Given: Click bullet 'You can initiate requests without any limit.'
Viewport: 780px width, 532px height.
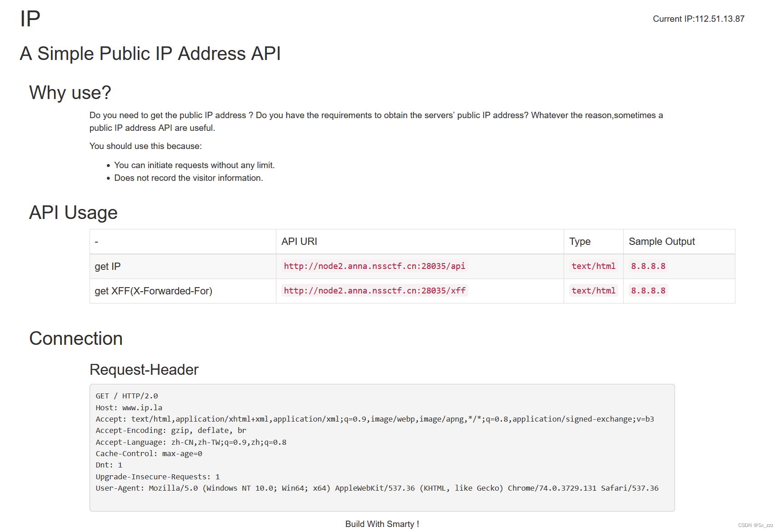Looking at the screenshot, I should [195, 165].
